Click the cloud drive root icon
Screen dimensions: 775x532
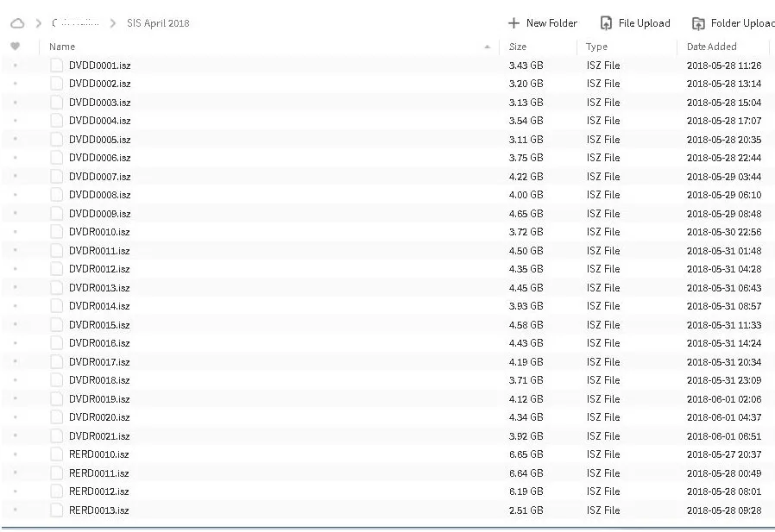[17, 23]
